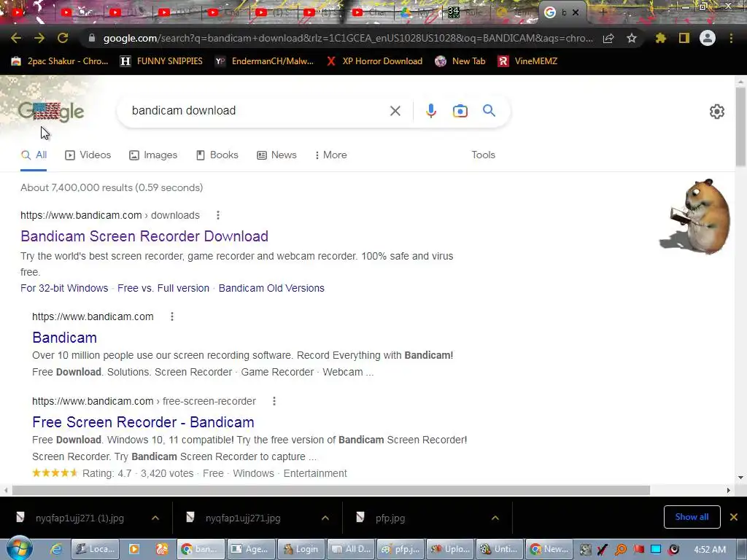Screen dimensions: 747x560
Task: Open the FUNNY SNIPPIES bookmark
Action: [161, 61]
